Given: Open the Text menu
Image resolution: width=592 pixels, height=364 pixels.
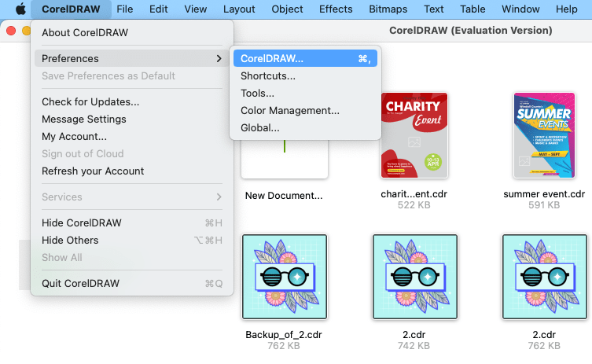Looking at the screenshot, I should point(433,9).
